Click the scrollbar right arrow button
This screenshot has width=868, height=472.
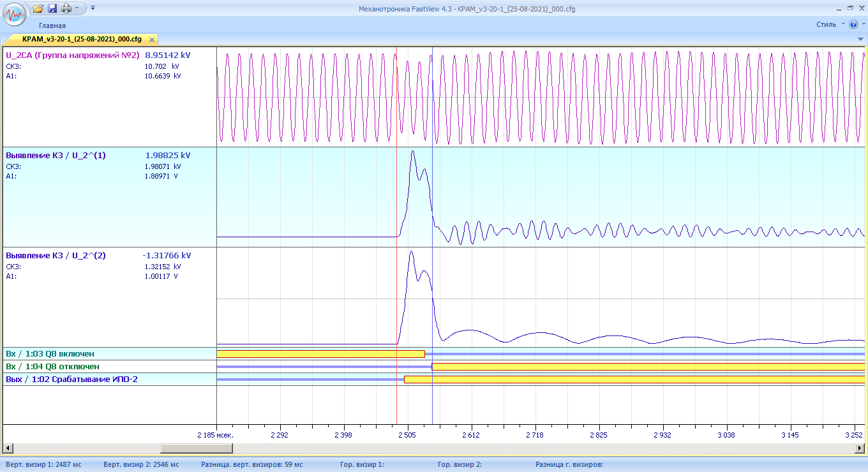(x=860, y=448)
